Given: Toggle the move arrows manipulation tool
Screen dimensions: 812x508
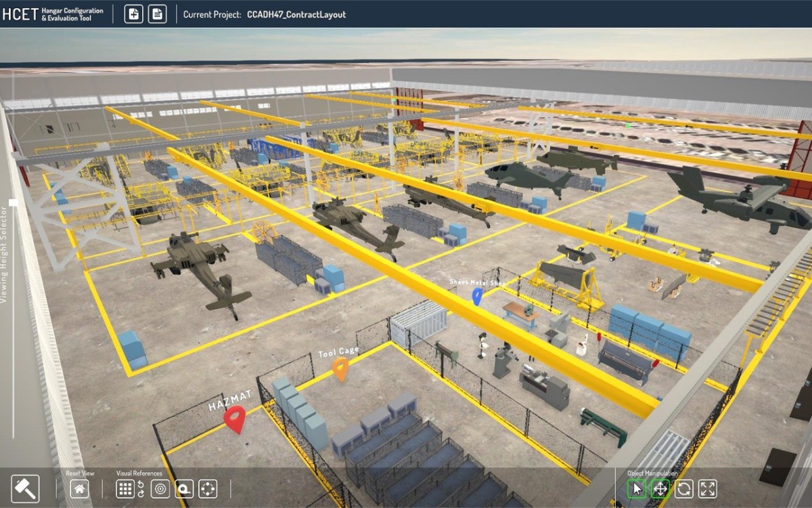Looking at the screenshot, I should [660, 487].
